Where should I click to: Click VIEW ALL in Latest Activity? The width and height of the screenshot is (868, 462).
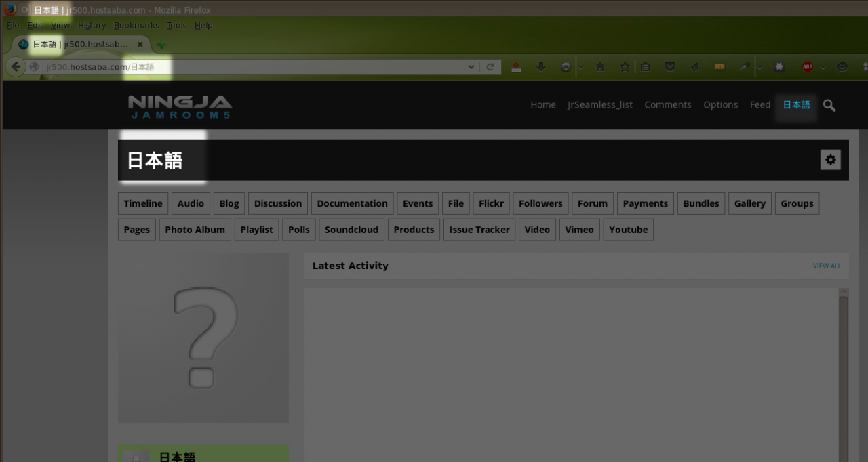[827, 266]
